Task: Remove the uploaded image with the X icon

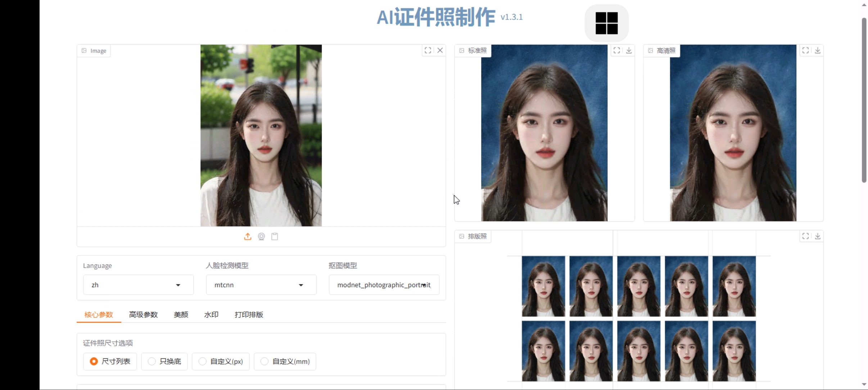Action: point(440,50)
